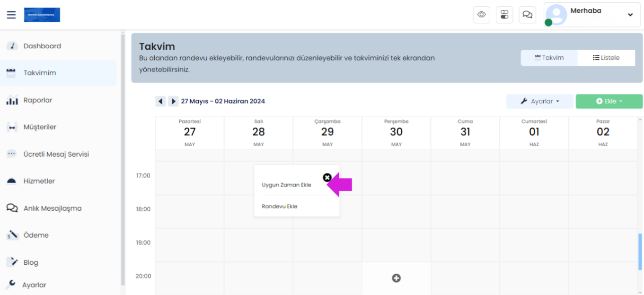Viewport: 644px width, 295px height.
Task: Click the plus icon on Perşembe 20:00
Action: coord(397,278)
